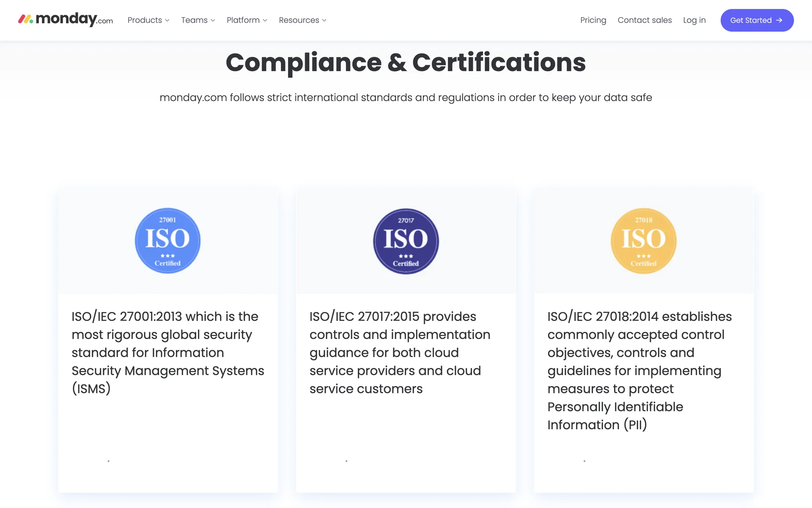The height and width of the screenshot is (508, 812).
Task: Open the Products navigation menu
Action: [x=145, y=20]
